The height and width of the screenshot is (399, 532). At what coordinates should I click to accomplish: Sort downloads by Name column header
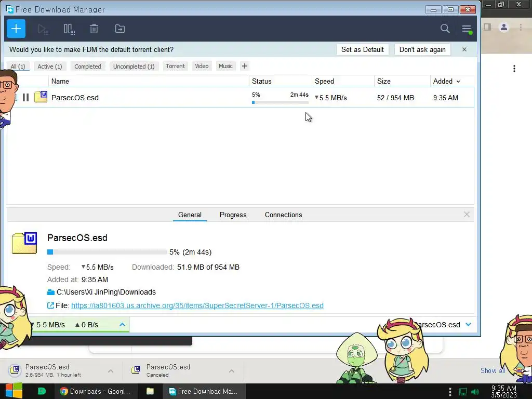pyautogui.click(x=149, y=81)
